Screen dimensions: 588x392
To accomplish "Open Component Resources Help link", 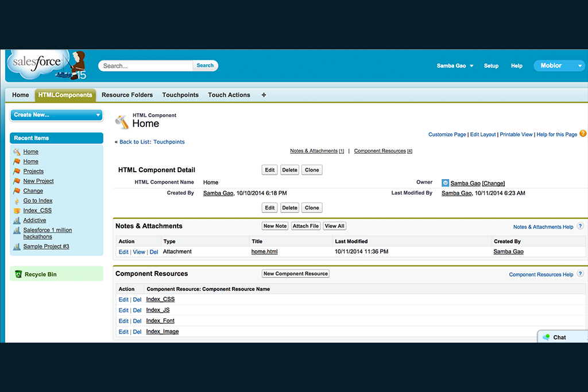I will click(x=541, y=275).
